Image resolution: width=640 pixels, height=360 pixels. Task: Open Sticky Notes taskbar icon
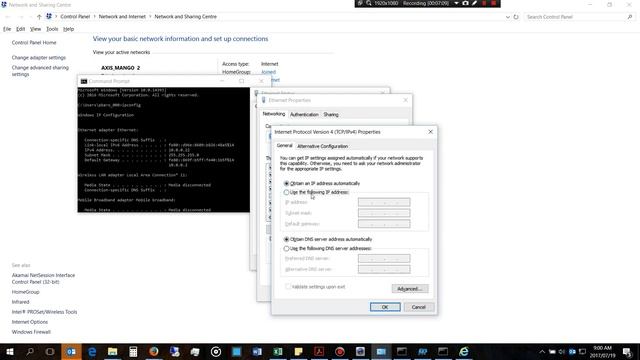pyautogui.click(x=298, y=351)
